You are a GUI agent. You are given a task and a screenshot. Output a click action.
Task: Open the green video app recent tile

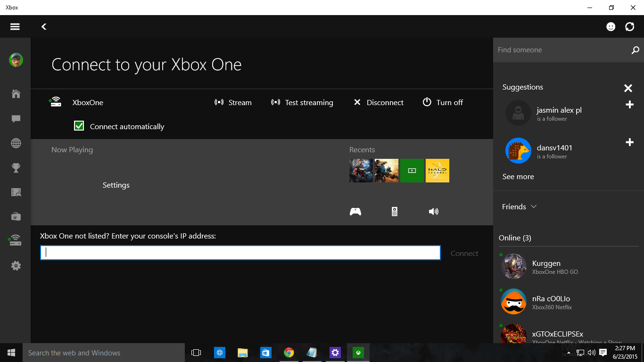[x=412, y=171]
